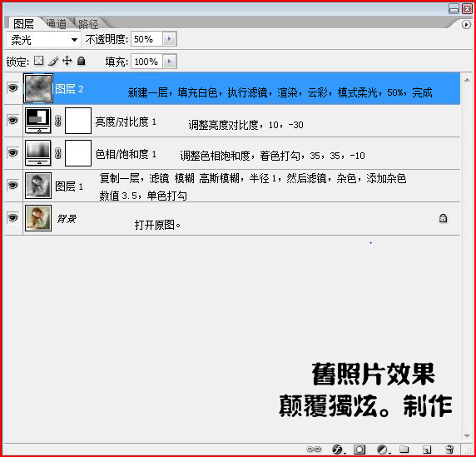Create new adjustment layer half-circle icon
The width and height of the screenshot is (476, 457).
[382, 450]
